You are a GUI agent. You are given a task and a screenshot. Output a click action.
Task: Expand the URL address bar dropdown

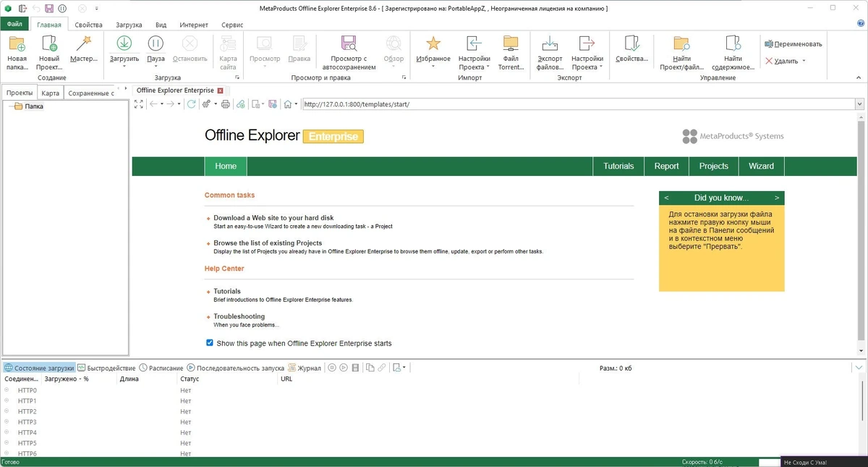(x=859, y=104)
